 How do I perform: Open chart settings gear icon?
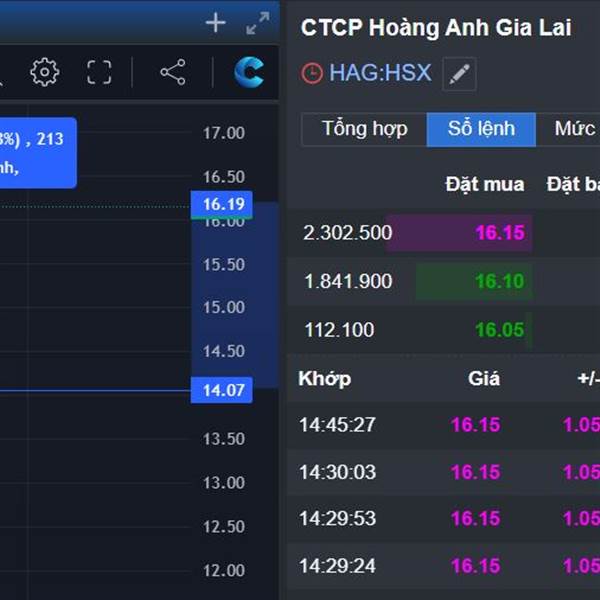click(45, 72)
